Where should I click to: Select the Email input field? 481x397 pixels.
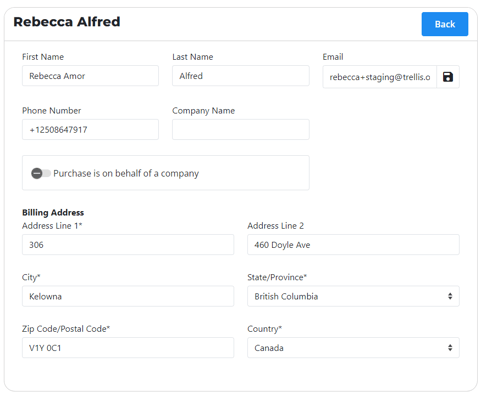(x=380, y=77)
